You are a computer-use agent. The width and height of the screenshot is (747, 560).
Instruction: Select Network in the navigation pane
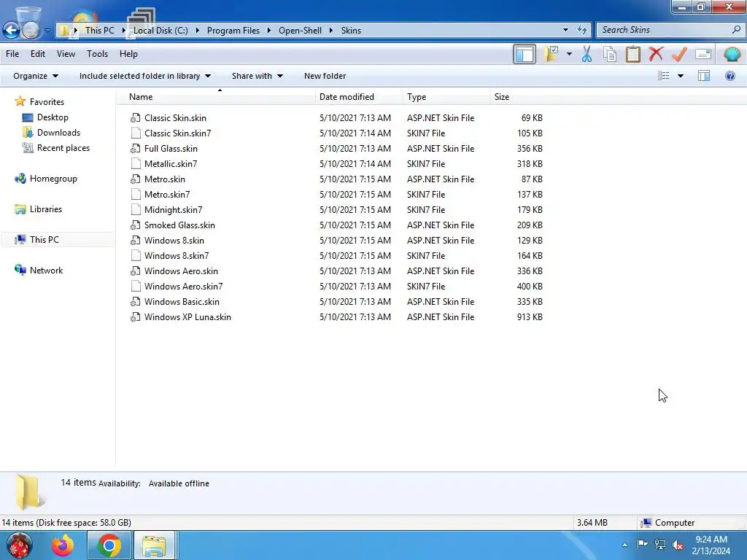pyautogui.click(x=46, y=271)
